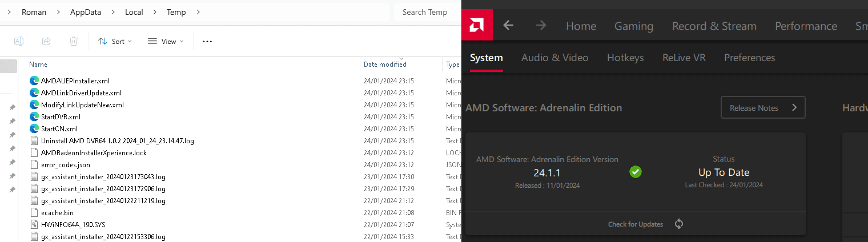Click the AMD logo icon
This screenshot has height=242, width=868.
(x=477, y=26)
